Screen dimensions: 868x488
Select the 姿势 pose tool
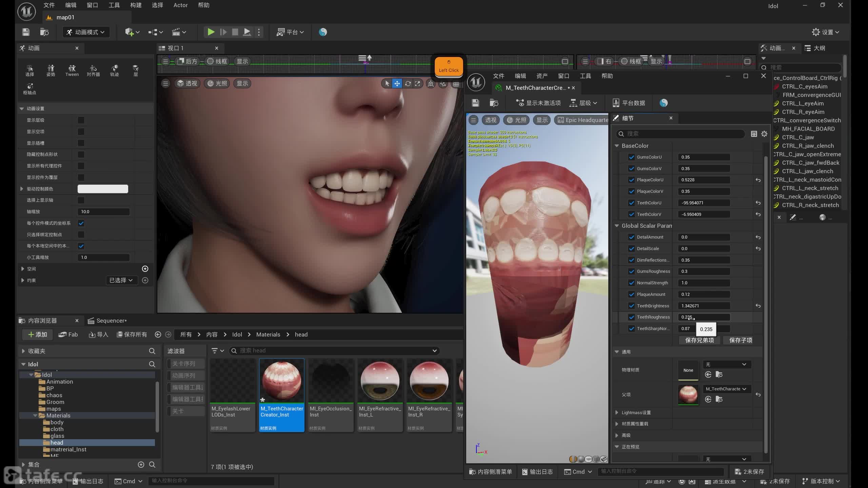point(51,70)
